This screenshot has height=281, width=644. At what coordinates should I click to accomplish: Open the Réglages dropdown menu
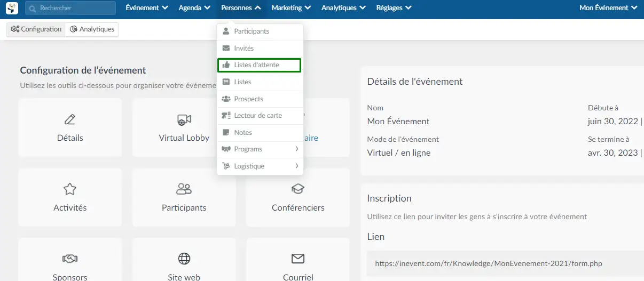click(x=394, y=8)
